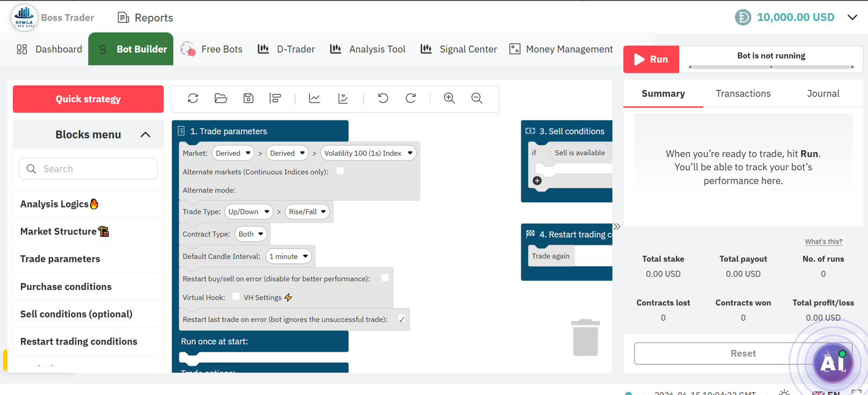Open Purchase conditions in the Blocks menu
The height and width of the screenshot is (395, 868).
[88, 287]
